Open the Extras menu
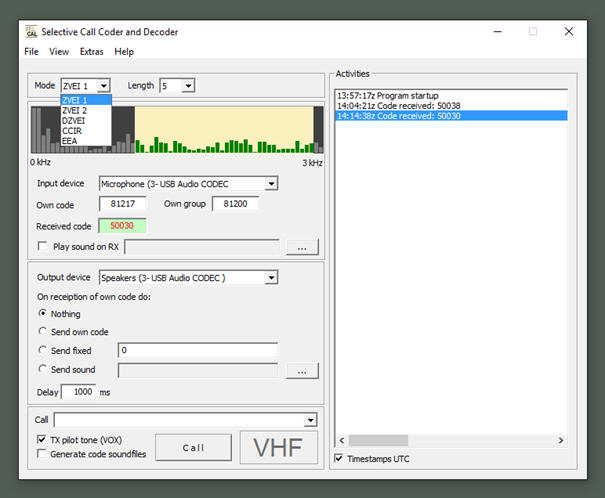Screen dimensions: 605x498 [x=91, y=51]
